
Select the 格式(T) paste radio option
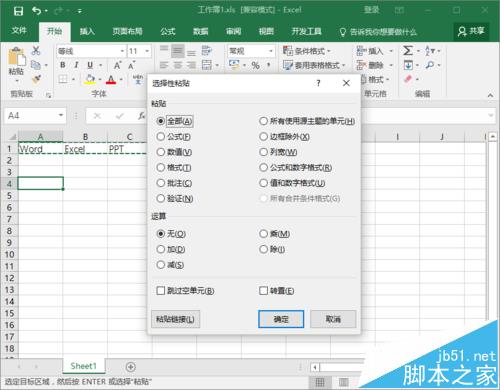(174, 167)
